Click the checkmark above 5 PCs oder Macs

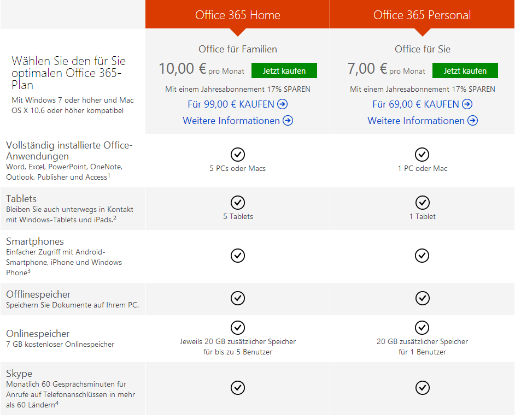point(238,155)
